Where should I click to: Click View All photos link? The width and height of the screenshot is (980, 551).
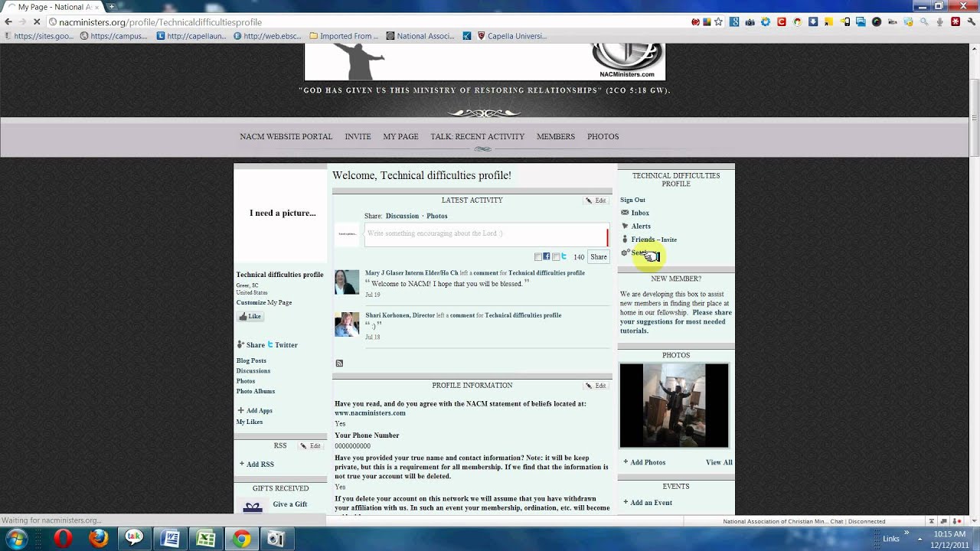coord(719,462)
